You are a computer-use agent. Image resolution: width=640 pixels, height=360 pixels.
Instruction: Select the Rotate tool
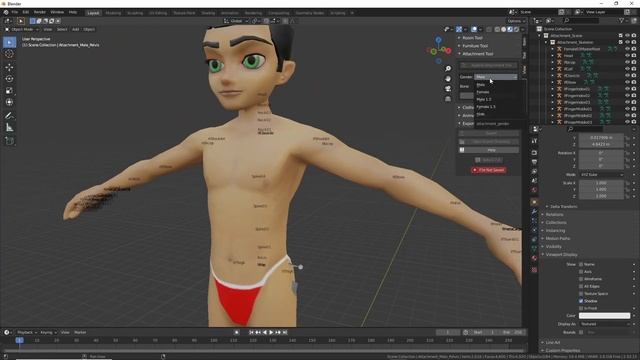(9, 79)
